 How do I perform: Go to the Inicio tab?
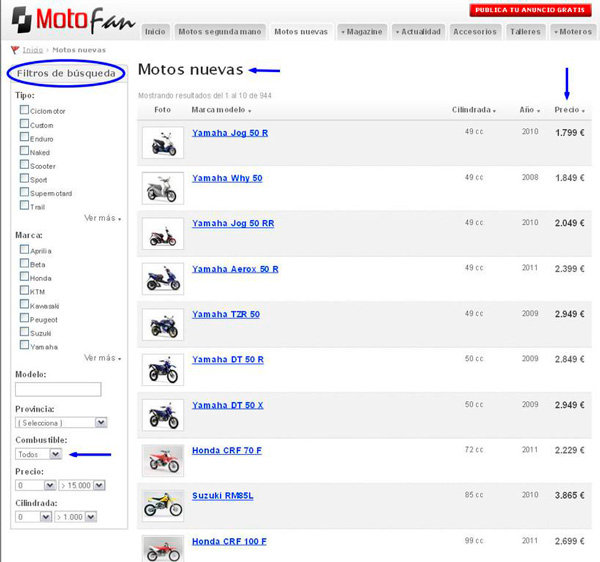pos(155,32)
